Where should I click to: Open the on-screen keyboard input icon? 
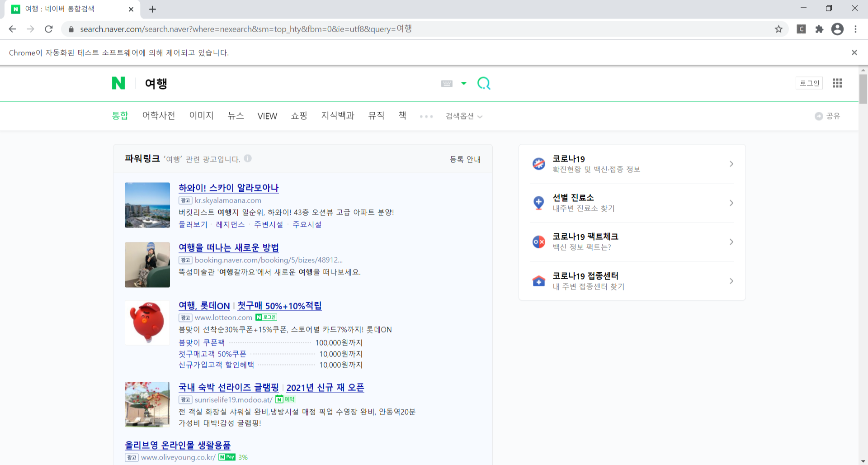click(447, 83)
